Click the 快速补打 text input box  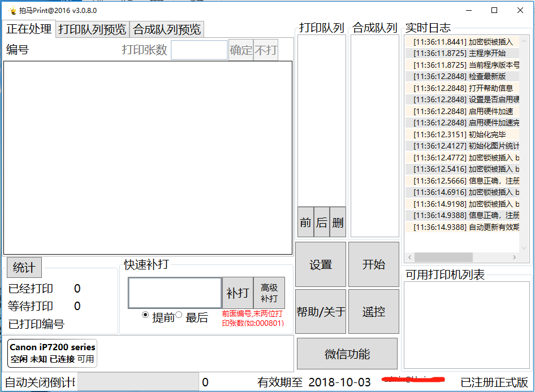[x=175, y=293]
